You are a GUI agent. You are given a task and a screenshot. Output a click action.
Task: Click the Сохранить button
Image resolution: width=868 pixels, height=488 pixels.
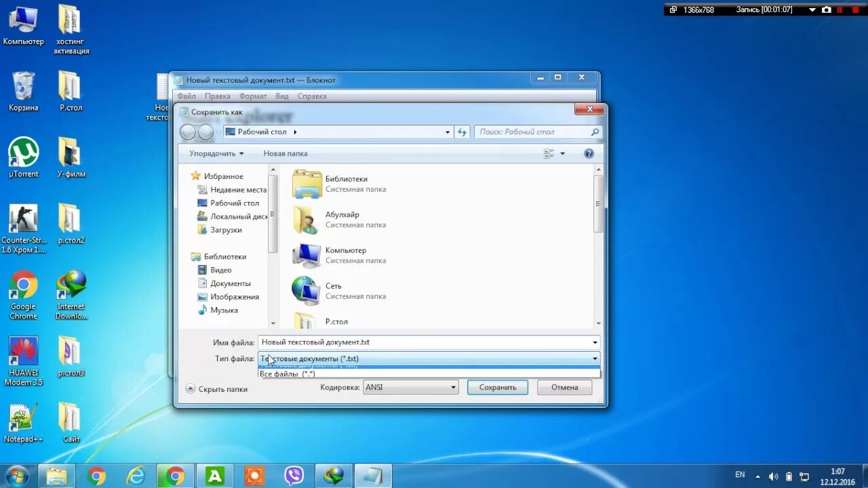tap(498, 388)
